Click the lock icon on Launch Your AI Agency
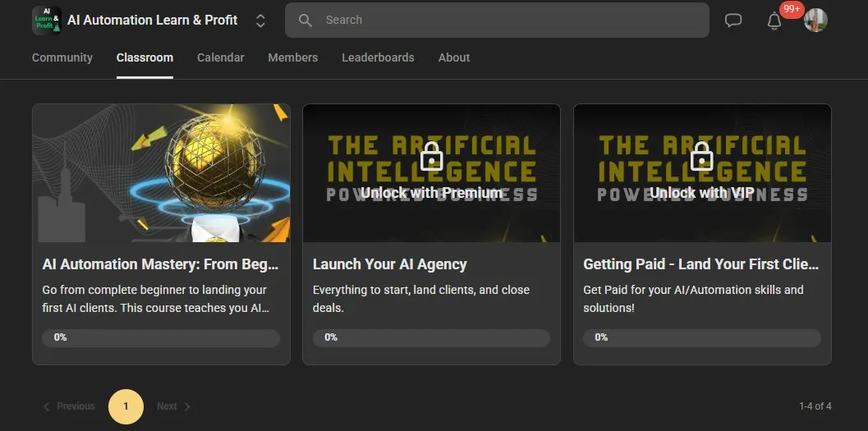Image resolution: width=868 pixels, height=431 pixels. [431, 158]
